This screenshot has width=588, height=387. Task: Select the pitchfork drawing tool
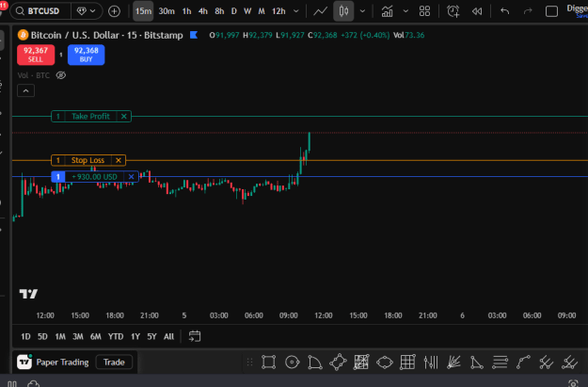(x=546, y=363)
